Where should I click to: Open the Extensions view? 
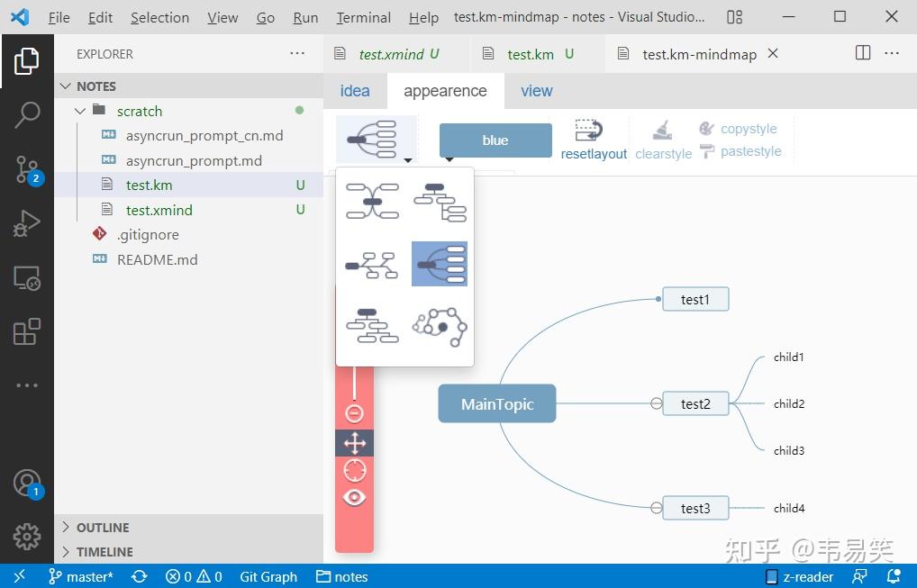point(27,331)
